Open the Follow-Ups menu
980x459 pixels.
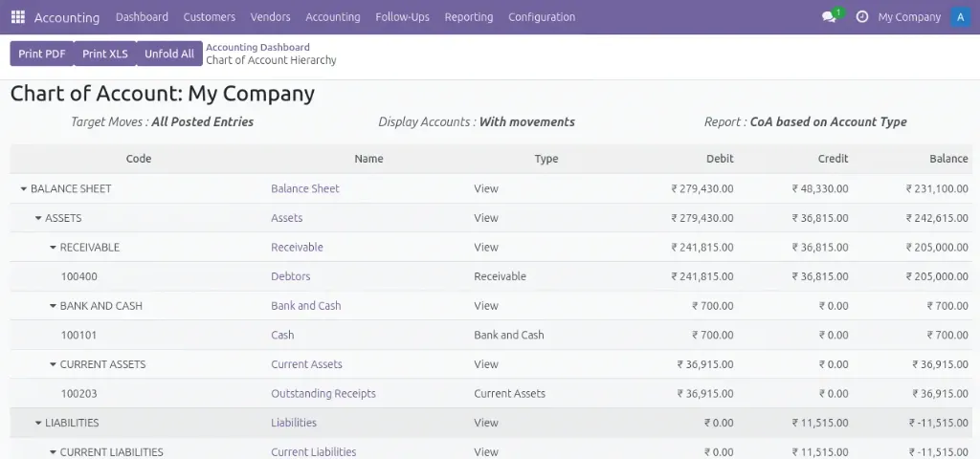tap(403, 17)
